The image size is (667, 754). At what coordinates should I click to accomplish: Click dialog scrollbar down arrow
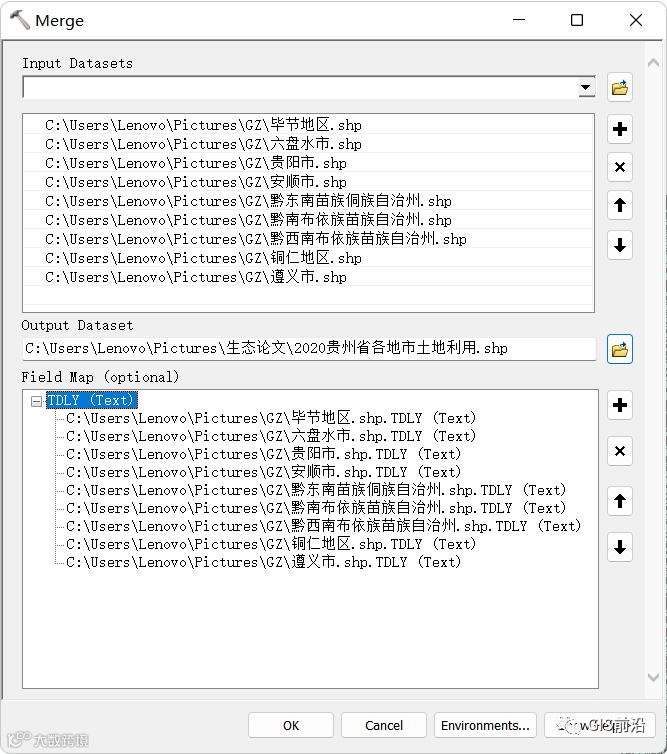tap(653, 677)
